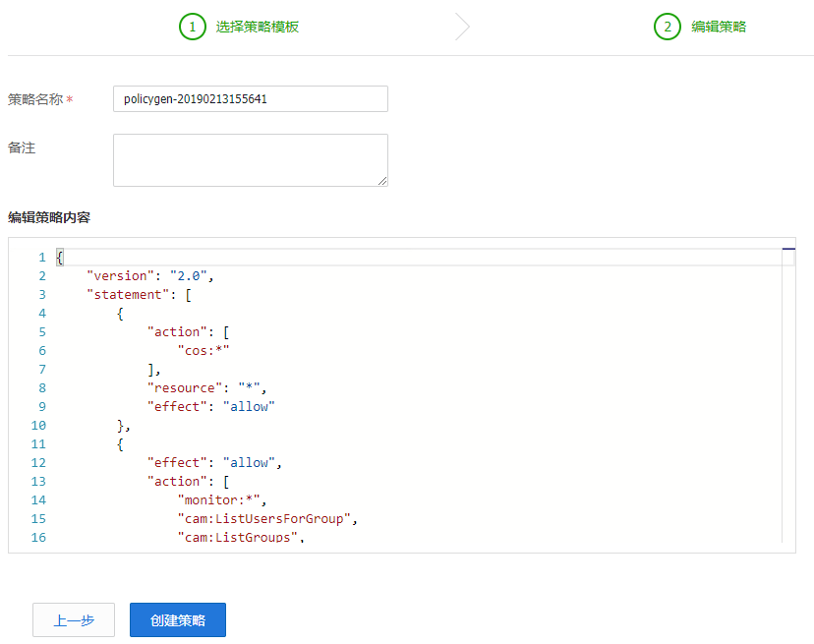Go to the 选择策略模板 step label
Image resolution: width=814 pixels, height=644 pixels.
click(258, 27)
